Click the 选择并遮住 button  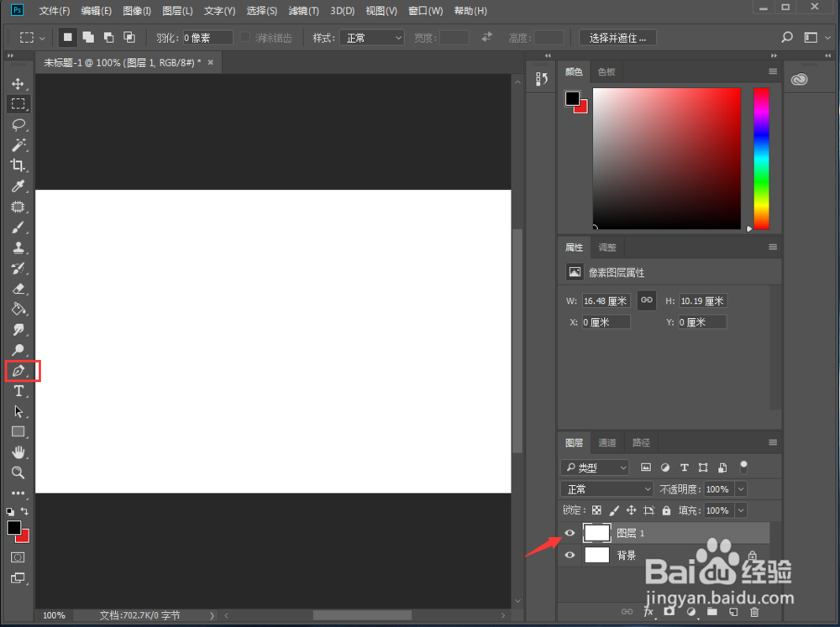point(617,38)
